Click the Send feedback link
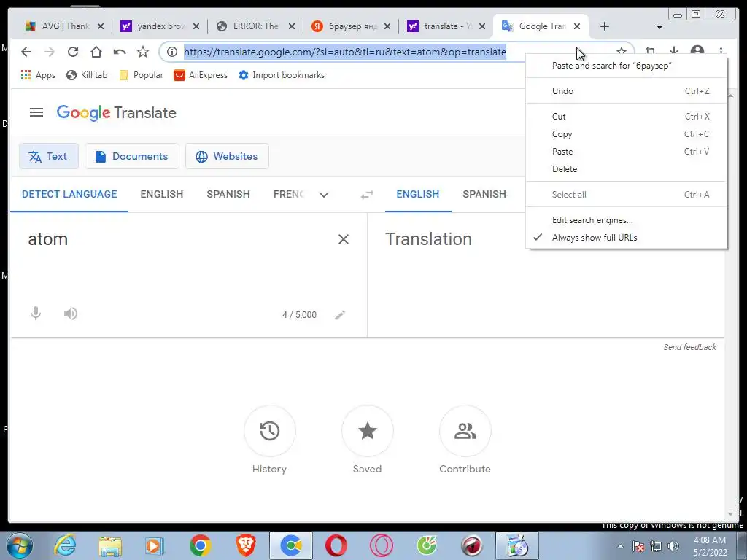747x560 pixels. tap(689, 347)
